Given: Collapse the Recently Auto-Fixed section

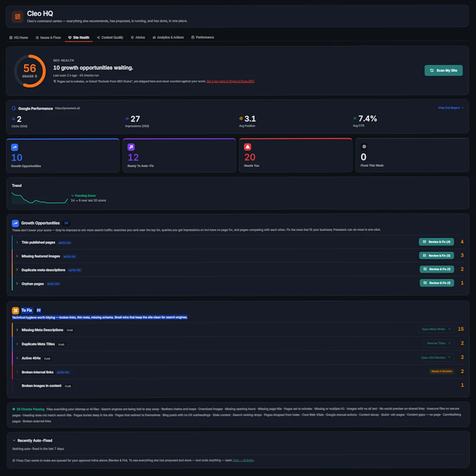Looking at the screenshot, I should coord(14,440).
